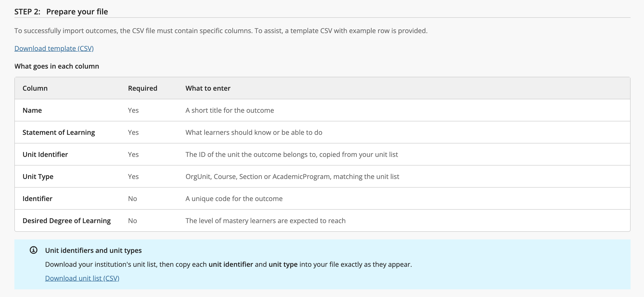Screen dimensions: 644x297
Task: Click the 'Identifier' row label
Action: click(x=37, y=198)
